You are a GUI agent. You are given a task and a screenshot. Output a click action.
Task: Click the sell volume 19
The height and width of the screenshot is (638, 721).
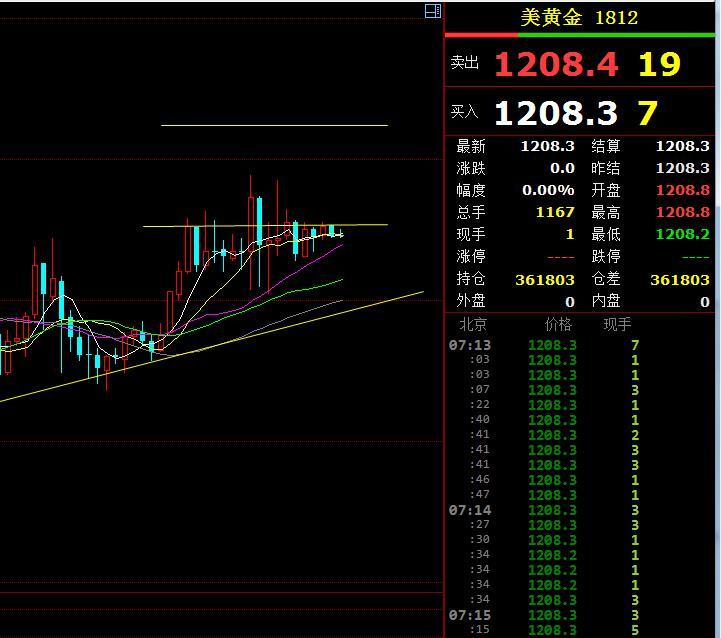659,64
